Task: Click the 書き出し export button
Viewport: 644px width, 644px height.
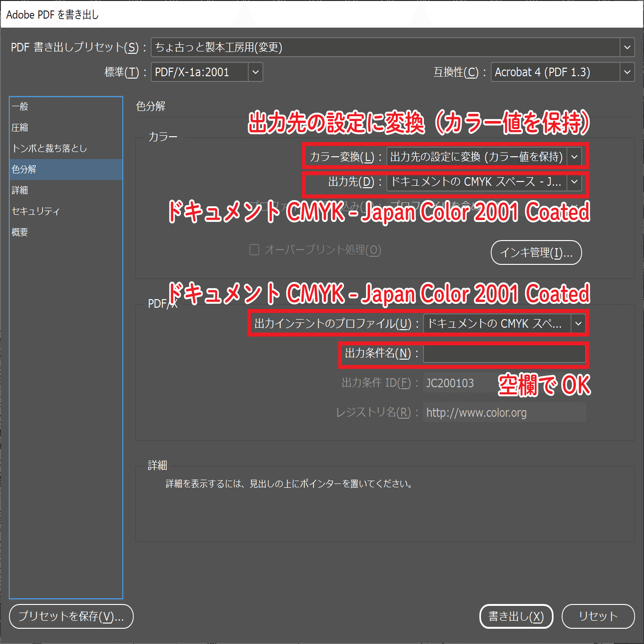Action: [x=516, y=616]
